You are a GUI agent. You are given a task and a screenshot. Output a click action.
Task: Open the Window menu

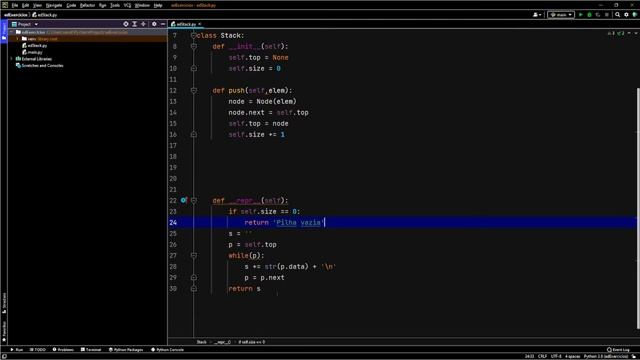coord(142,5)
